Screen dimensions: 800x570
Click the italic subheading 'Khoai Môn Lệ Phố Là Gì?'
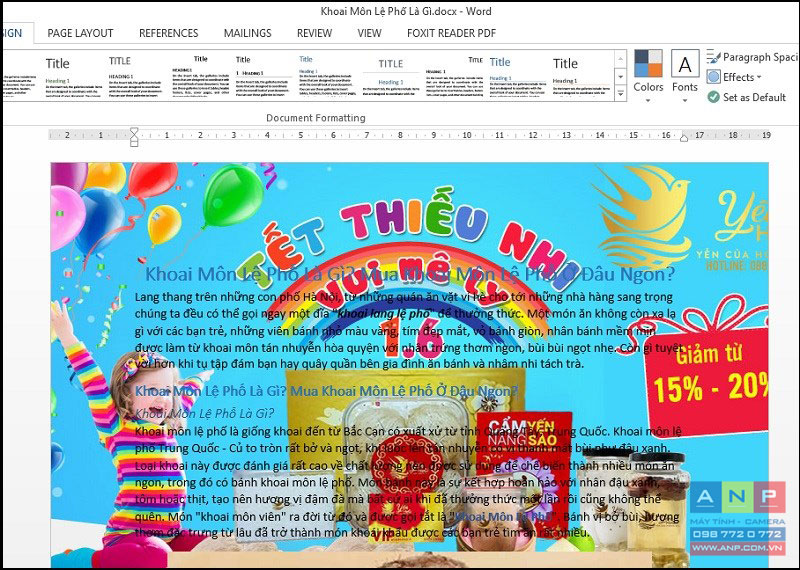coord(205,413)
